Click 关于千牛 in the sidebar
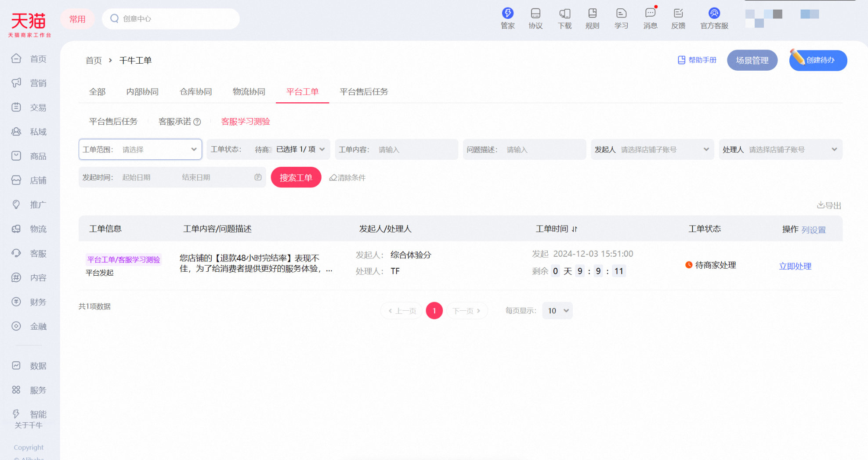Viewport: 868px width, 460px height. (29, 425)
